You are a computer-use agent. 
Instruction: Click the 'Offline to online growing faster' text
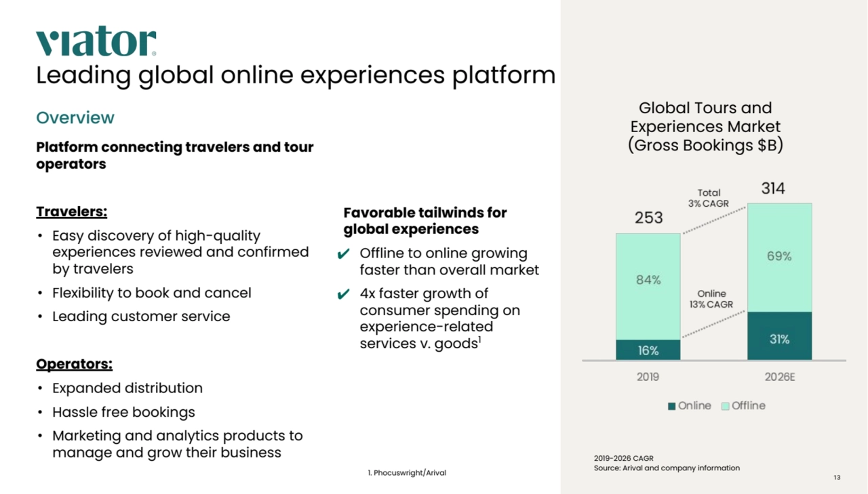pos(450,262)
